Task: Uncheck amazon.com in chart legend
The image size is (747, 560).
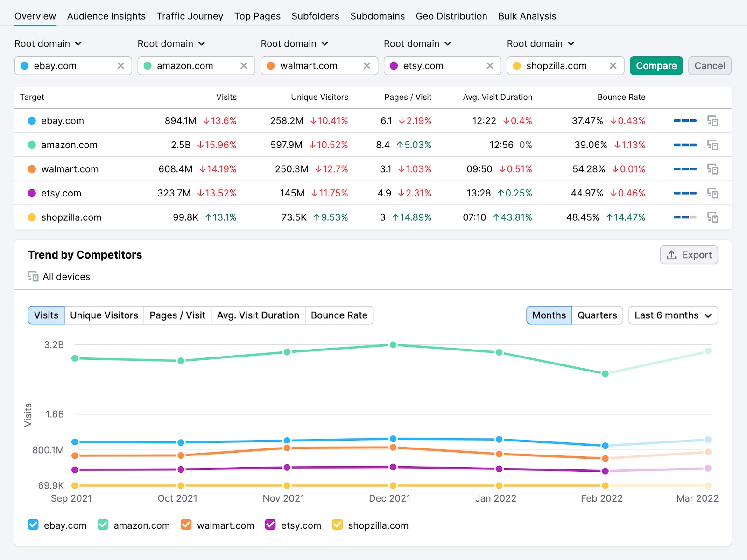Action: click(x=103, y=525)
